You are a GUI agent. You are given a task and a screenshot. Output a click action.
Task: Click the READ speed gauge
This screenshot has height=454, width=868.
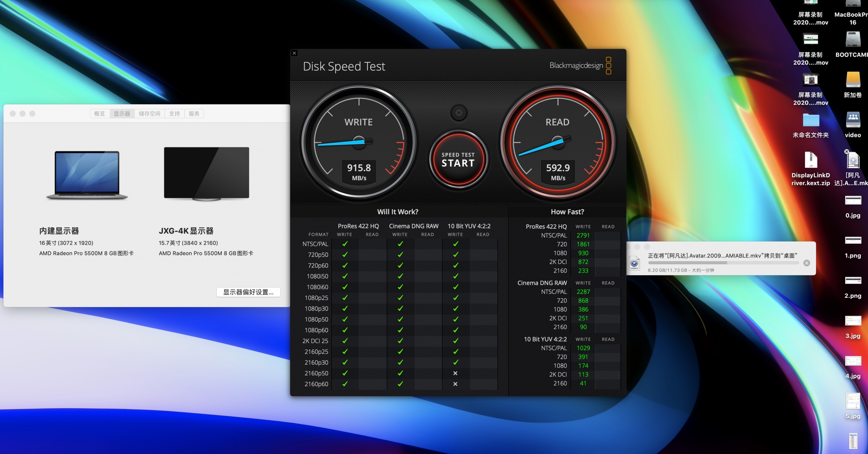pyautogui.click(x=558, y=142)
